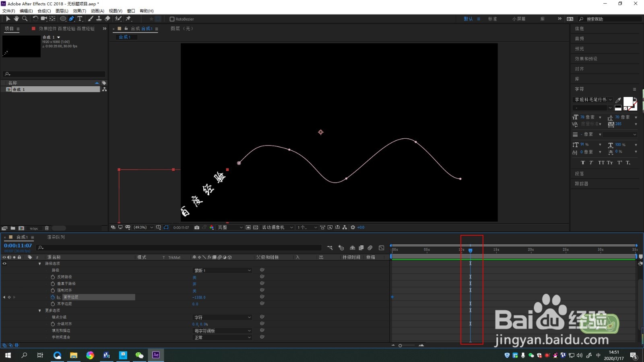Select the Pen tool
The height and width of the screenshot is (362, 644).
[71, 19]
